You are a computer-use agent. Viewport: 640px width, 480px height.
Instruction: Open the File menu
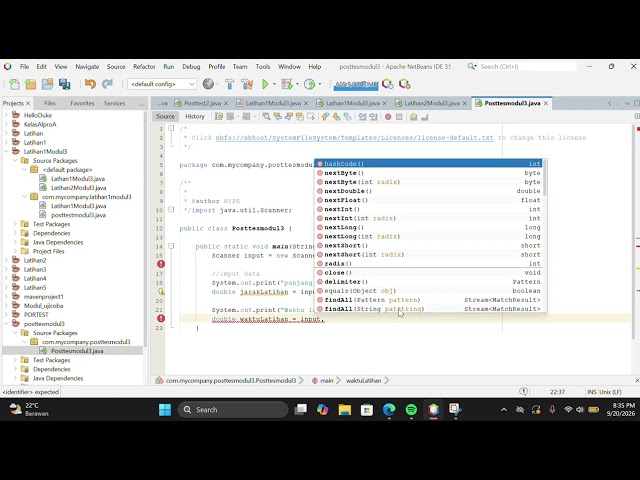coord(24,67)
